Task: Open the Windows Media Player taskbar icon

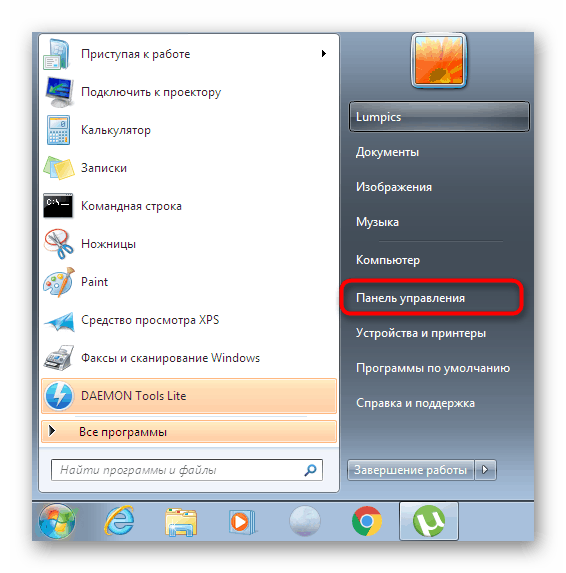Action: (x=243, y=521)
